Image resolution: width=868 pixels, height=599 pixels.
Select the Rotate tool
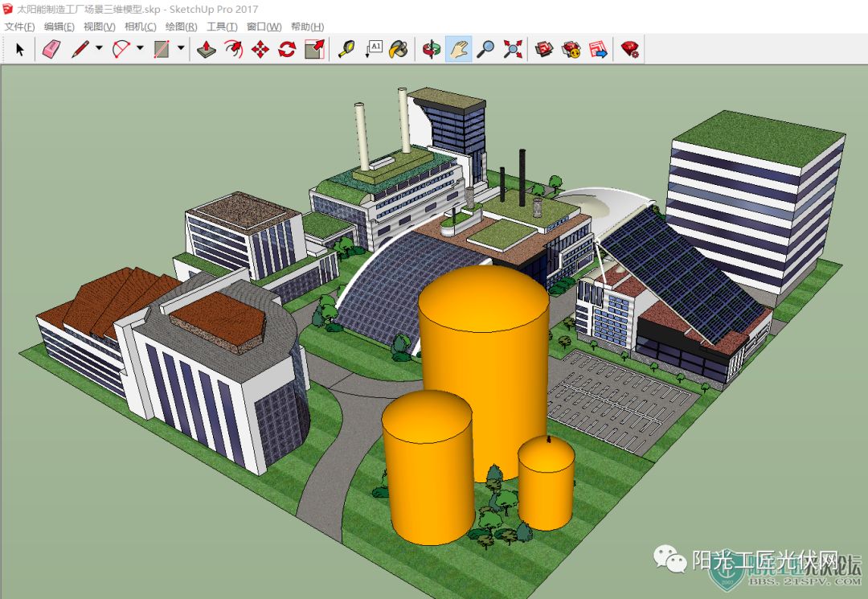pos(287,49)
